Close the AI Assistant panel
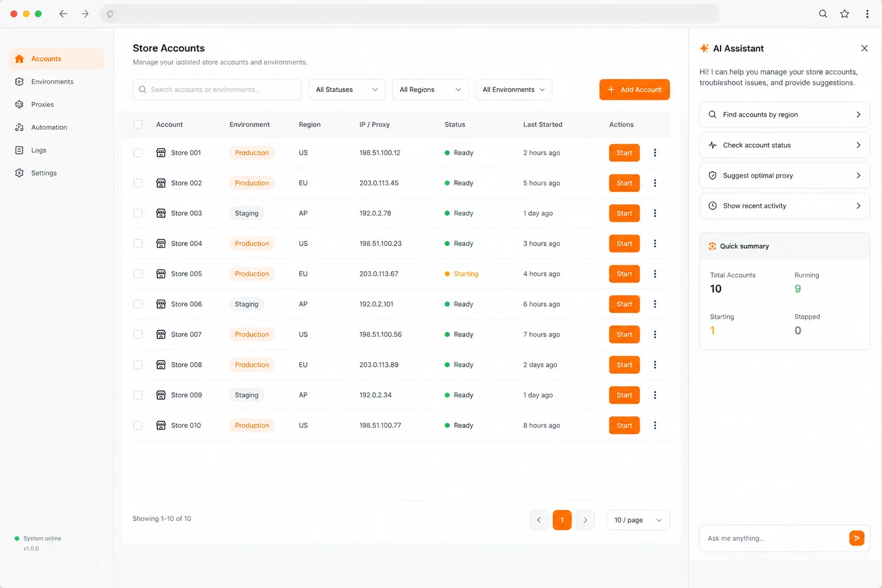Screen dimensions: 882x588 [864, 48]
